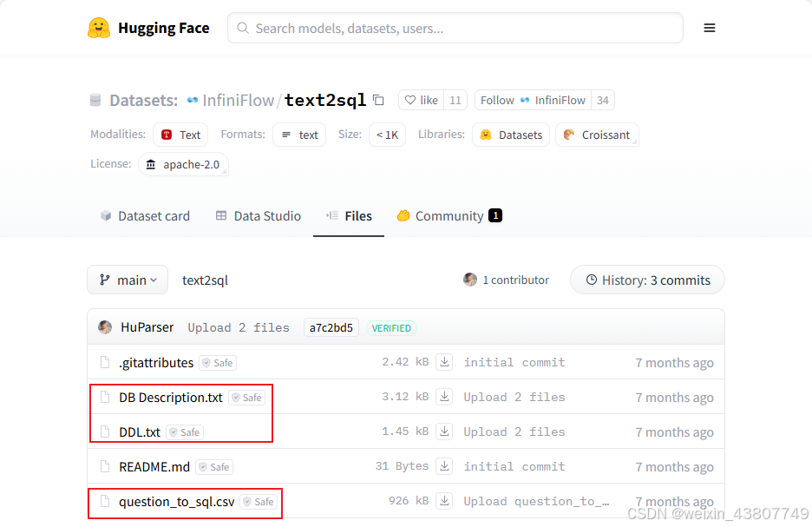Open text2sql dataset title link
Image resolution: width=812 pixels, height=527 pixels.
point(325,100)
